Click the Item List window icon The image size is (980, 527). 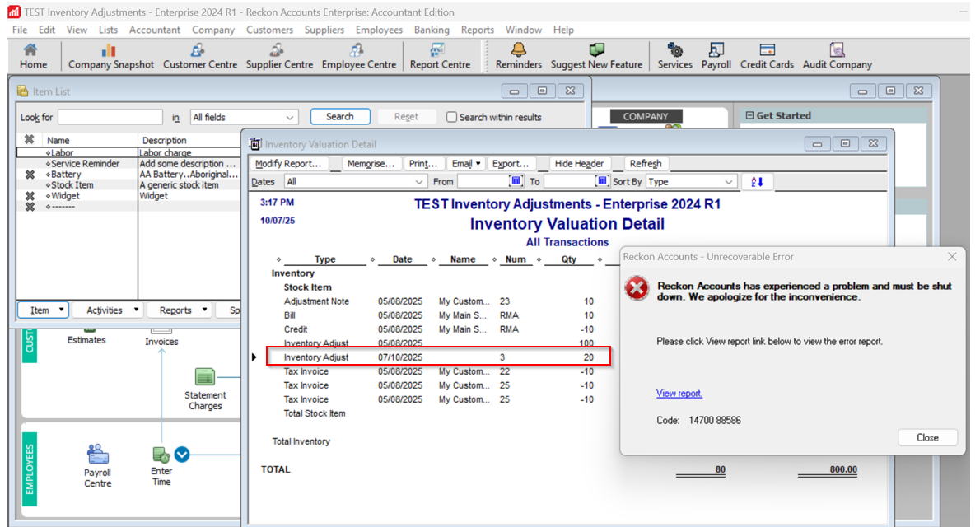click(22, 91)
